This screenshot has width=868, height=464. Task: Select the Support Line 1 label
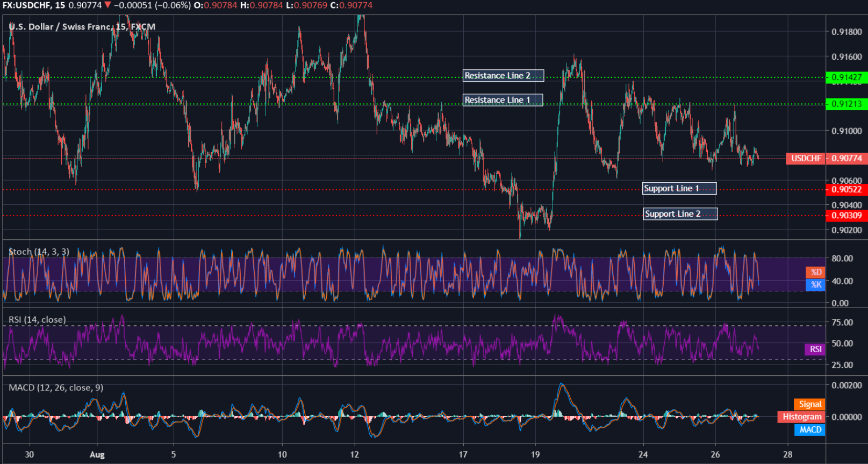[680, 188]
